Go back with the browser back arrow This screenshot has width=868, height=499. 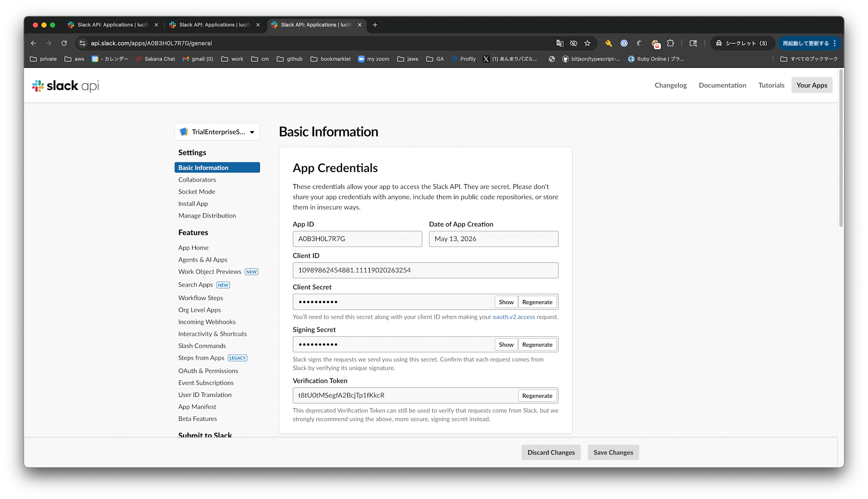click(x=33, y=43)
